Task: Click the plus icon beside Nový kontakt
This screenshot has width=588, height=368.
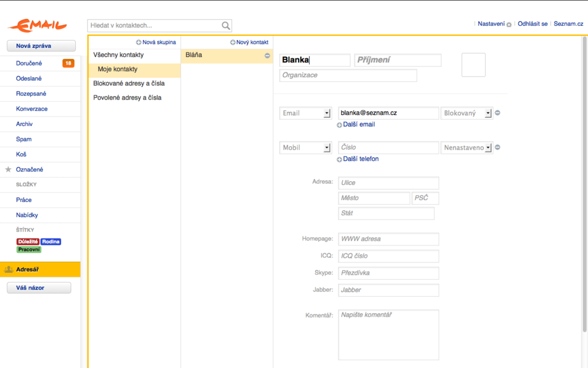Action: click(x=232, y=42)
